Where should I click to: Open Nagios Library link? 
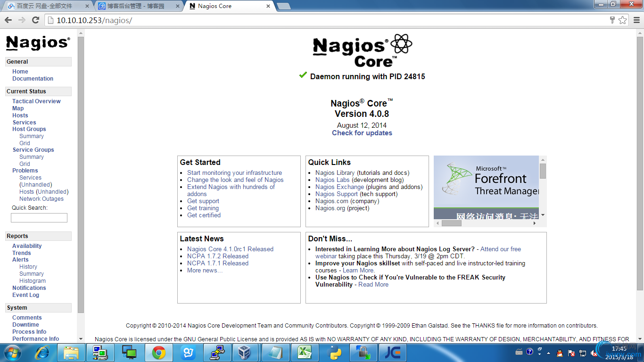tap(335, 173)
